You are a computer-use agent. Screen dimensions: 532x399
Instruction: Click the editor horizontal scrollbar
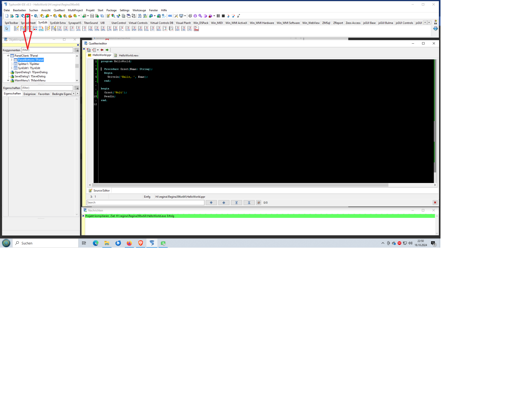point(240,185)
